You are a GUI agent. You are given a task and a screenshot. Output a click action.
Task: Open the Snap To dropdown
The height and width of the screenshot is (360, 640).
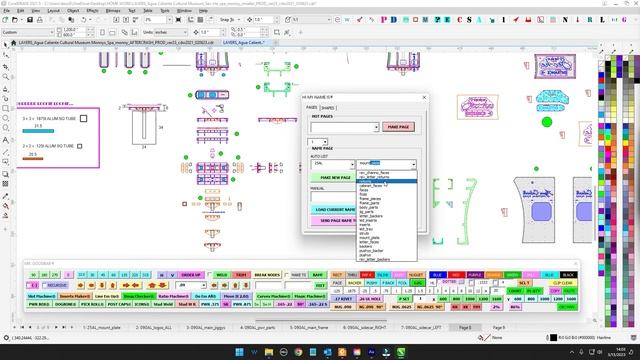pos(238,20)
